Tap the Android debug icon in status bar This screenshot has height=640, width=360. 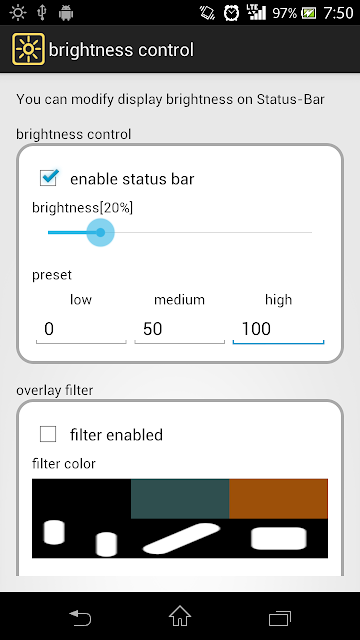pos(65,13)
